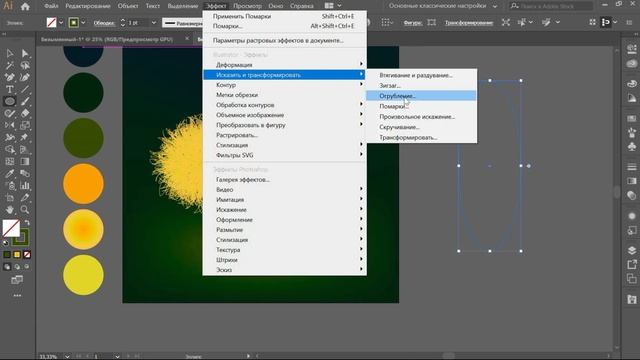Viewport: 640px width, 360px height.
Task: Choose Огрубление from the submenu
Action: point(421,96)
